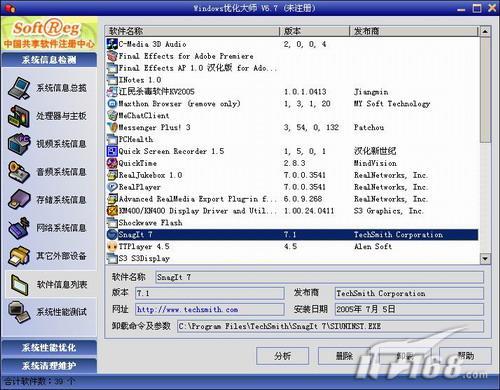Click the 软件名称 field showing SnagIt 7
Viewport: 500px width, 390px height.
[x=320, y=277]
